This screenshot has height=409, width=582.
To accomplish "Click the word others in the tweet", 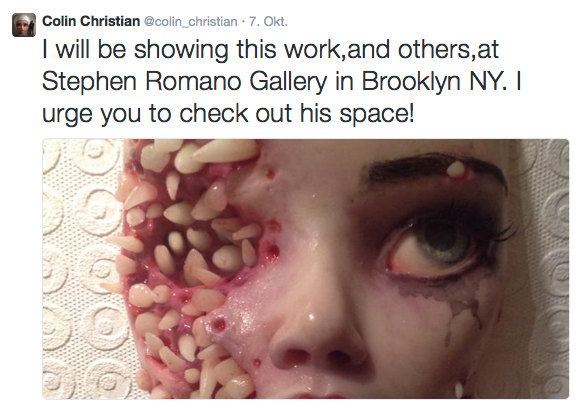I will (435, 49).
